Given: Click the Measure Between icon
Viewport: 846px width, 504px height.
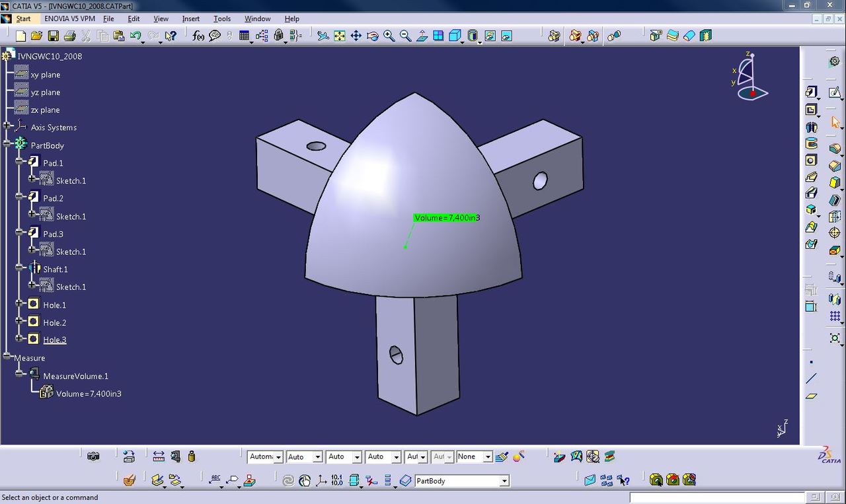Looking at the screenshot, I should 159,456.
